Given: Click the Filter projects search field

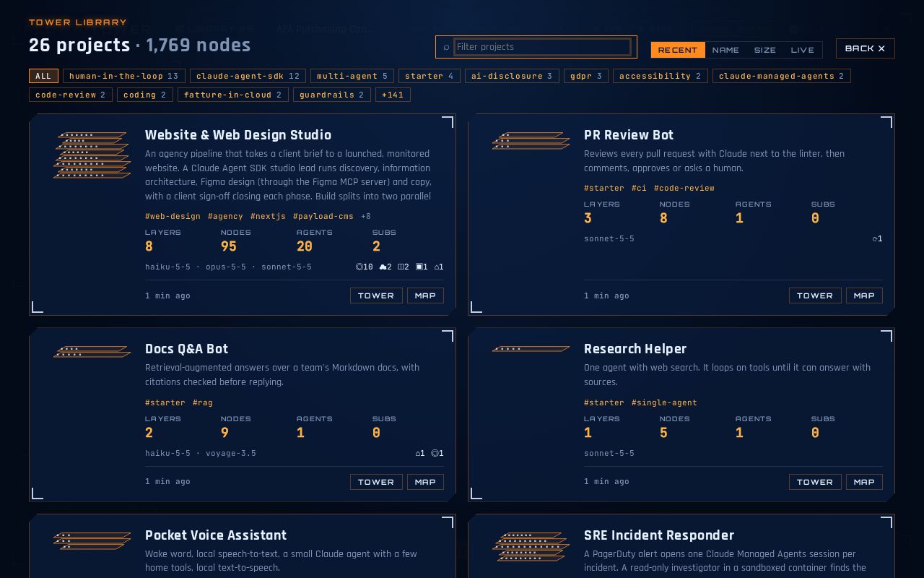Looking at the screenshot, I should 542,47.
